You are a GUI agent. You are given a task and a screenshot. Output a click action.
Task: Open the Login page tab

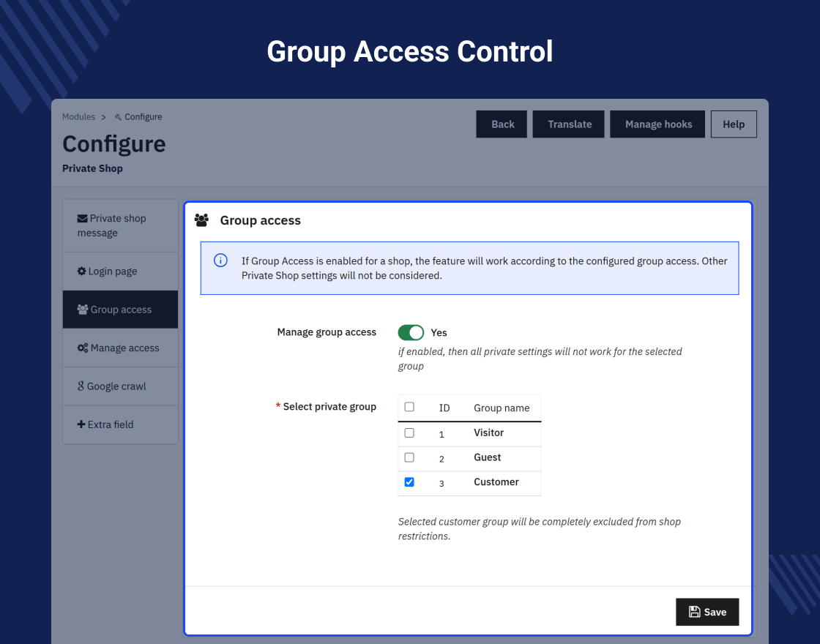click(120, 272)
